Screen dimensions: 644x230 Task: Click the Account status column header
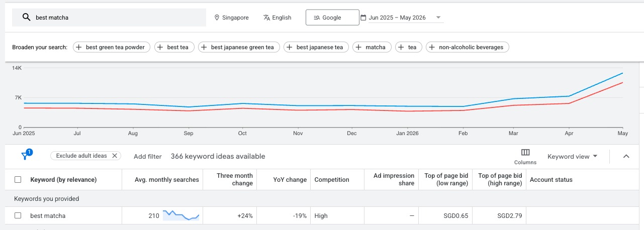[551, 179]
